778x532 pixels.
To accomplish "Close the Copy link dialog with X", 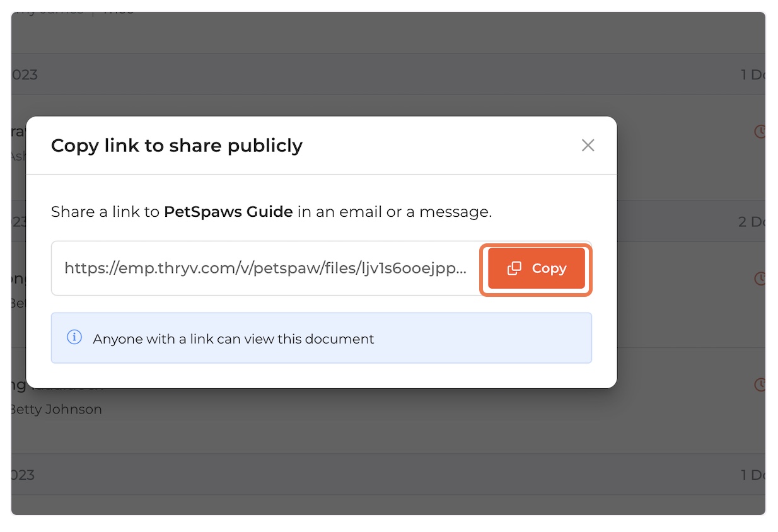I will pyautogui.click(x=588, y=146).
